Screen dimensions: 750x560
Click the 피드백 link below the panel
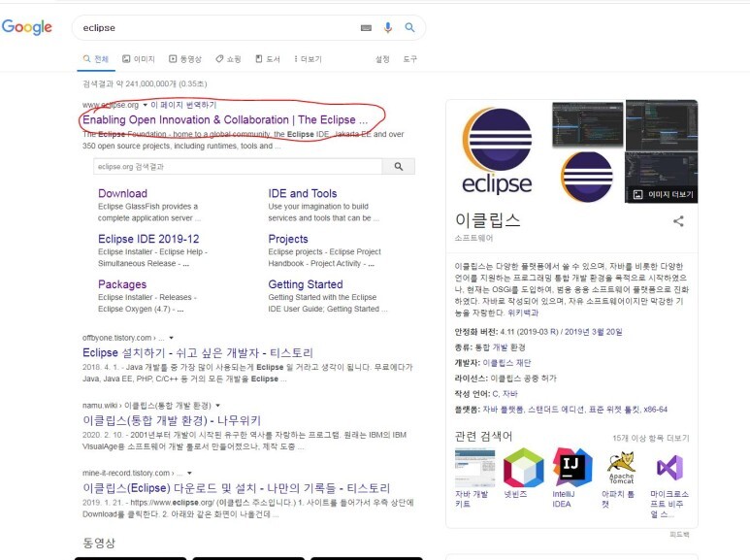[x=679, y=534]
